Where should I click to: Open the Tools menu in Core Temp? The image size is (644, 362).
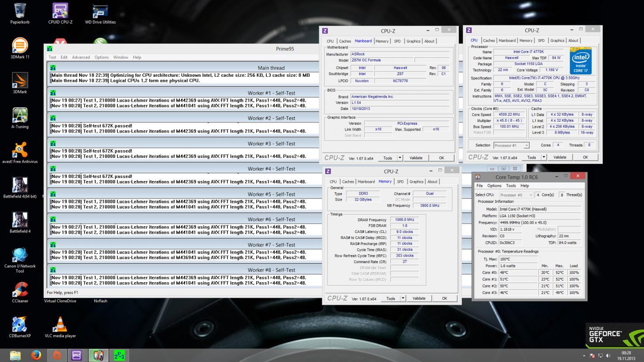tap(511, 186)
